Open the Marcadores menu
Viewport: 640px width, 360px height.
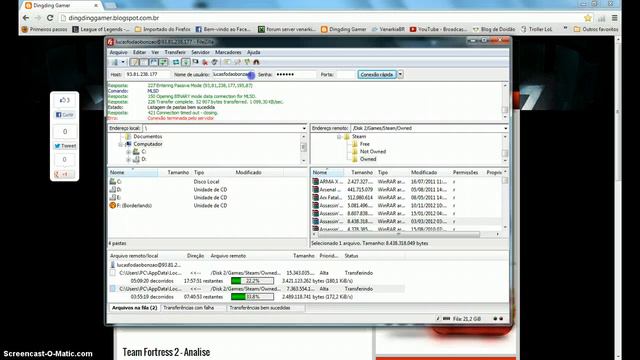228,52
